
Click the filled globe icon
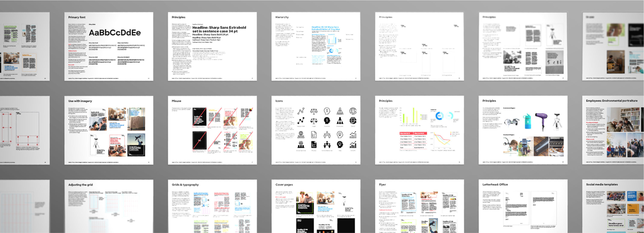click(x=353, y=121)
